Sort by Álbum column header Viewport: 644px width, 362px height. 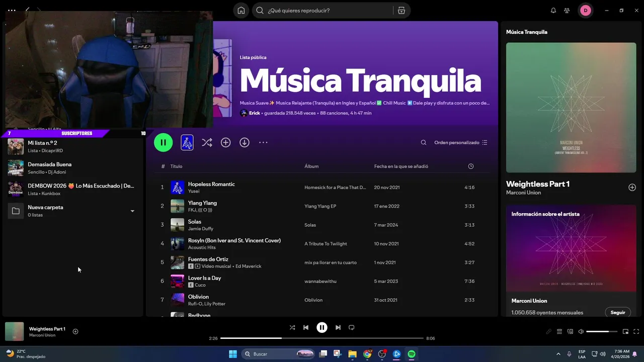[x=311, y=166]
